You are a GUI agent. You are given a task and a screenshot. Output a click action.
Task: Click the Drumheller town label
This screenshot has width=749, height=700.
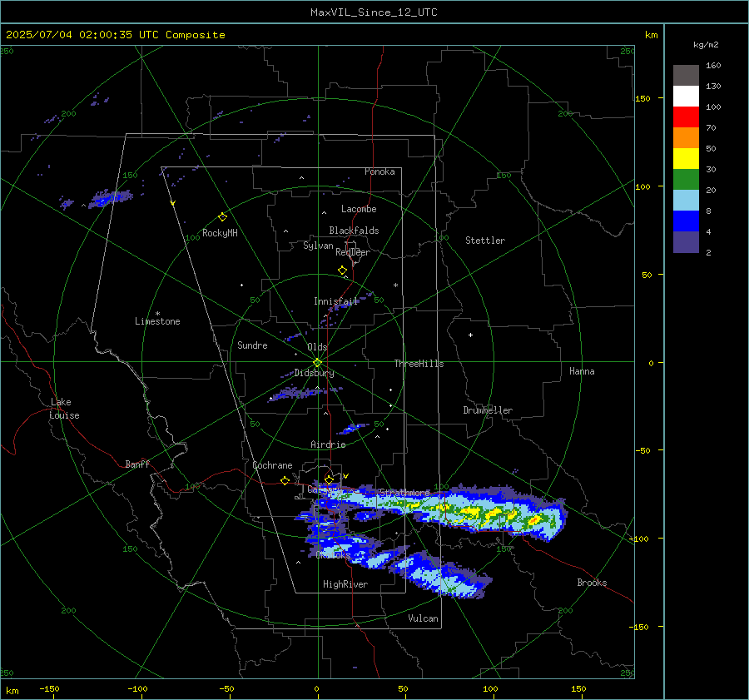tap(488, 410)
